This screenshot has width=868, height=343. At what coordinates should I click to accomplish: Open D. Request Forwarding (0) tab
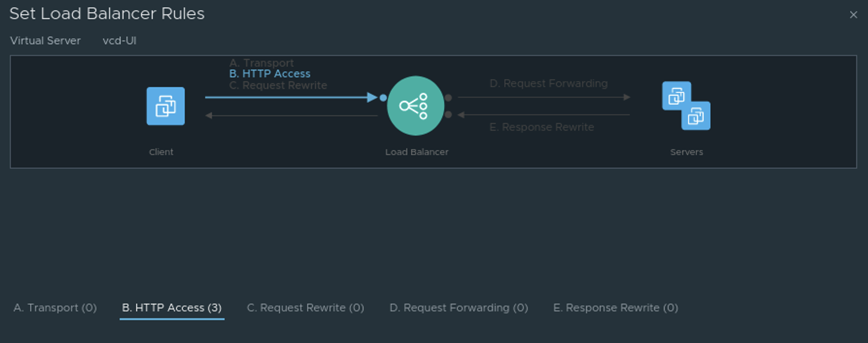[x=459, y=308]
